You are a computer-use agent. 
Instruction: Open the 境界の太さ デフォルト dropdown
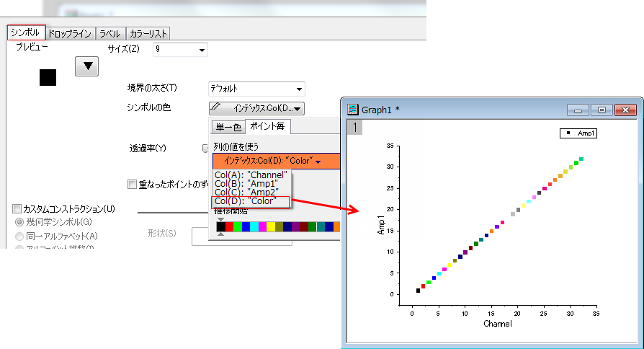[x=256, y=89]
